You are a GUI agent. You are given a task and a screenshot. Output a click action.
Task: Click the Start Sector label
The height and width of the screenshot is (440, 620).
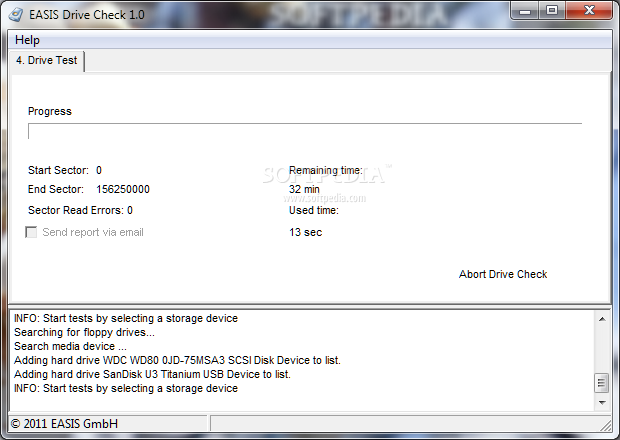coord(58,170)
